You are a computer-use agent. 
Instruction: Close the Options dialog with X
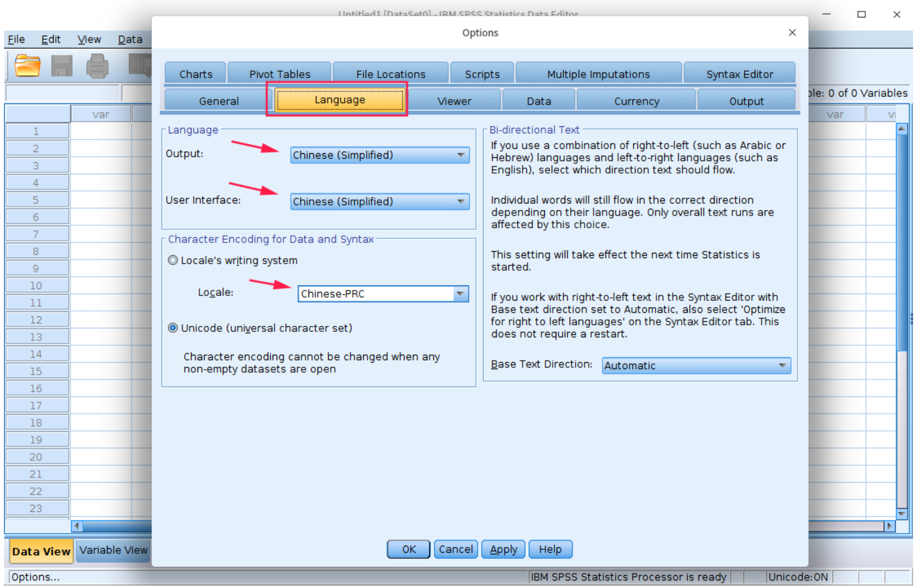point(792,32)
